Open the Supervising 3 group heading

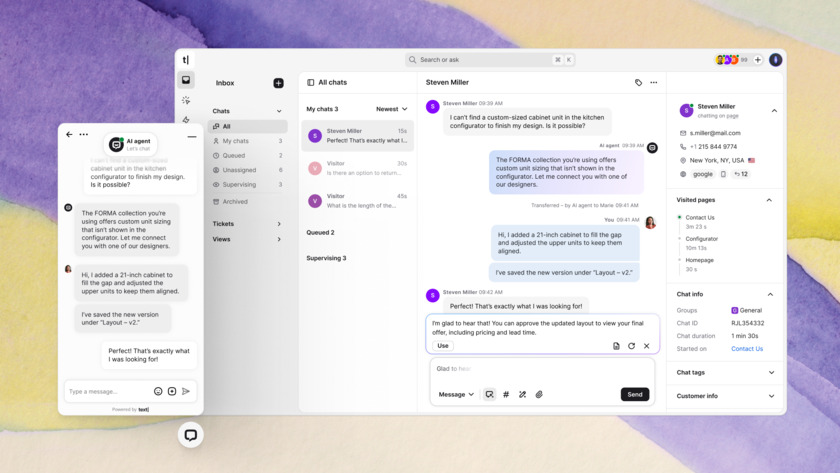pyautogui.click(x=326, y=258)
